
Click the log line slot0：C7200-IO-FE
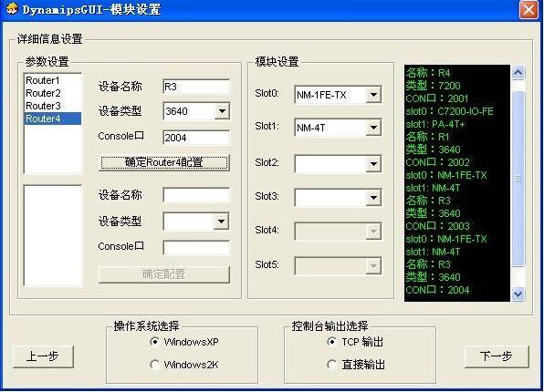pos(450,111)
